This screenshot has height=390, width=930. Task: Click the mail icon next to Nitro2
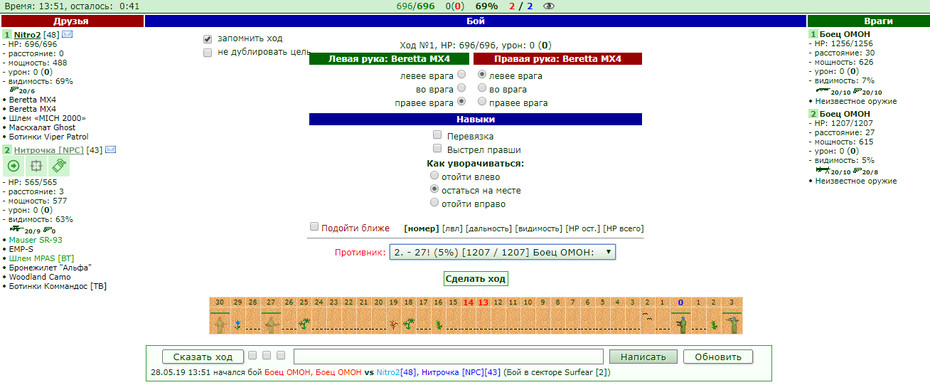[x=68, y=34]
